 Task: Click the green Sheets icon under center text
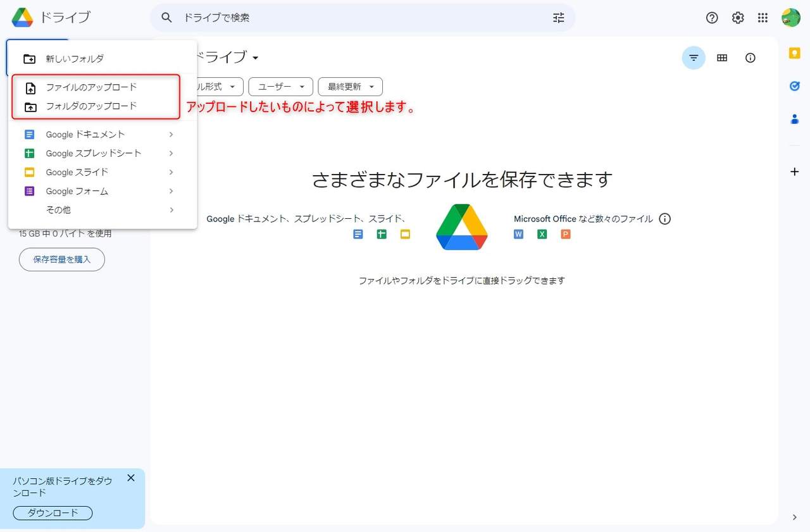(382, 234)
